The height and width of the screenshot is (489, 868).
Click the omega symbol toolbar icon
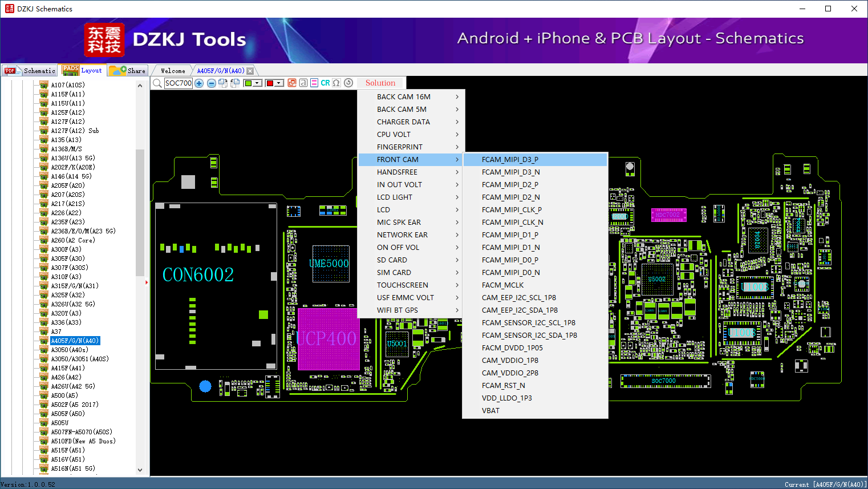[336, 83]
